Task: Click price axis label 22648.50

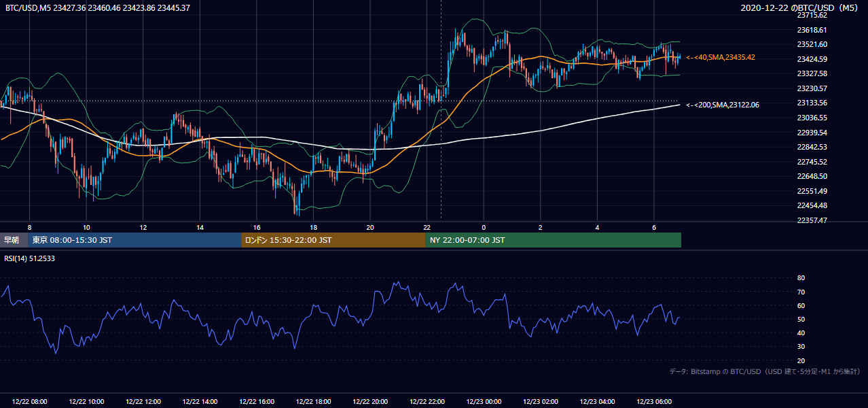Action: pos(812,176)
